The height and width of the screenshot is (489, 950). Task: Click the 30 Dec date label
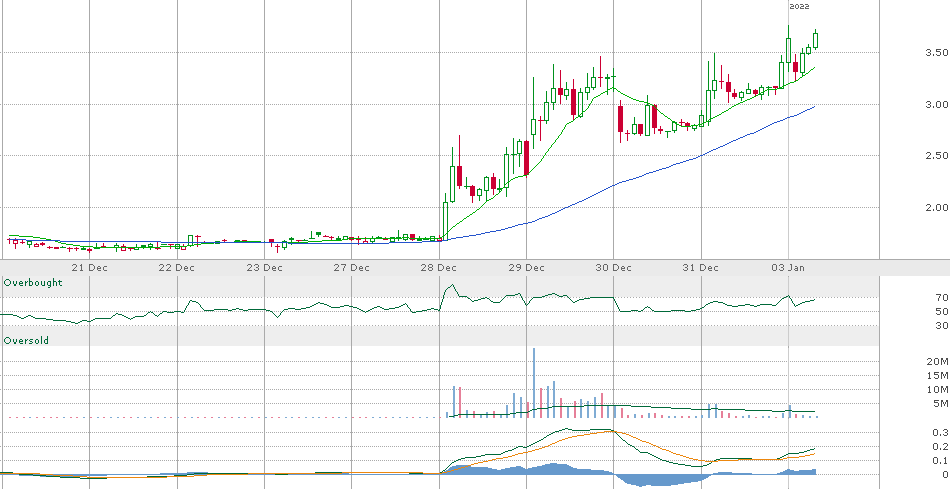click(x=614, y=267)
